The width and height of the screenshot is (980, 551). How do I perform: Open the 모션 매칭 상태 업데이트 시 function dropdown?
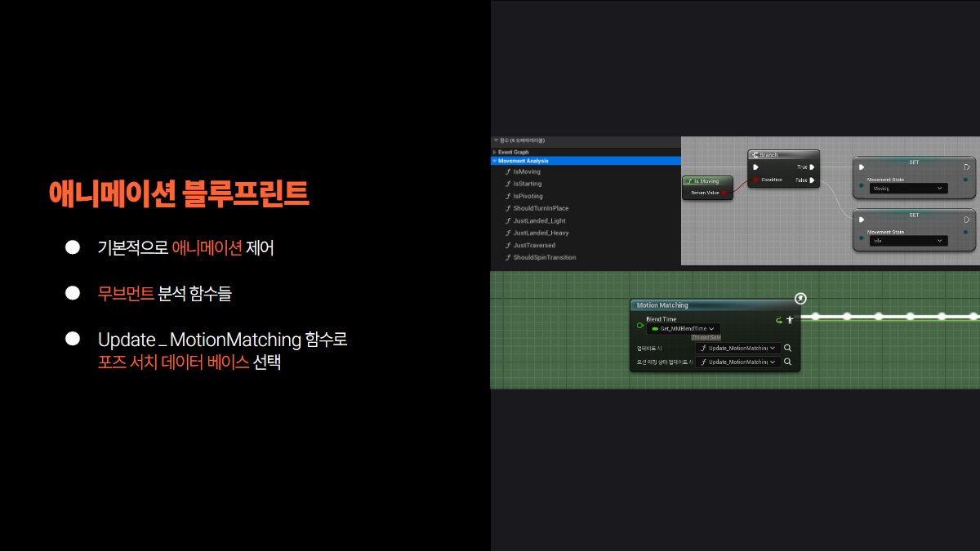(x=738, y=362)
